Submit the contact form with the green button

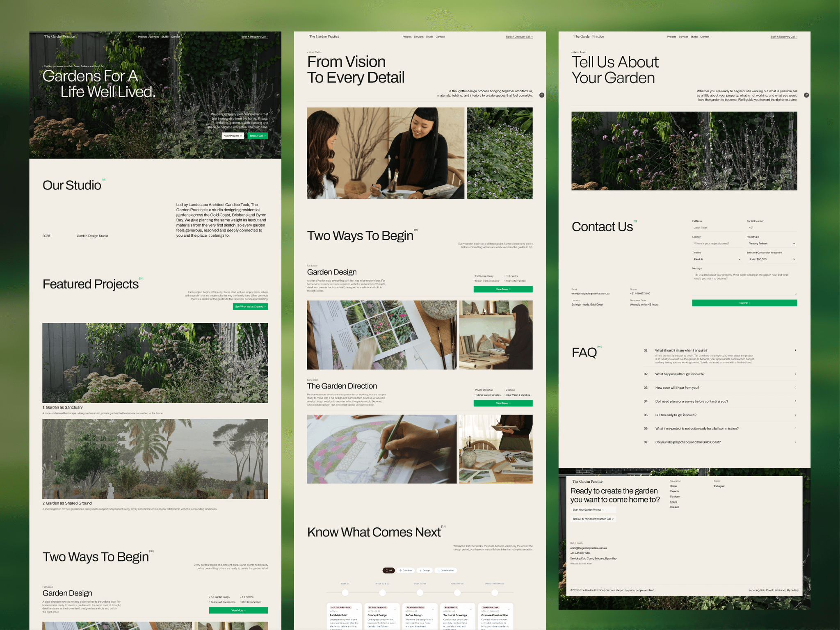point(744,303)
